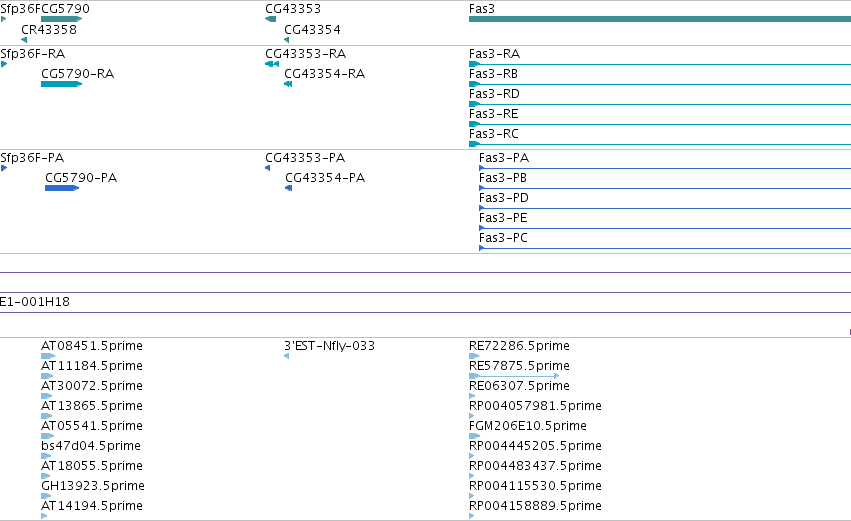Screen dimensions: 851x521
Task: Click the 3'EST-Nfly-033 label
Action: (329, 346)
